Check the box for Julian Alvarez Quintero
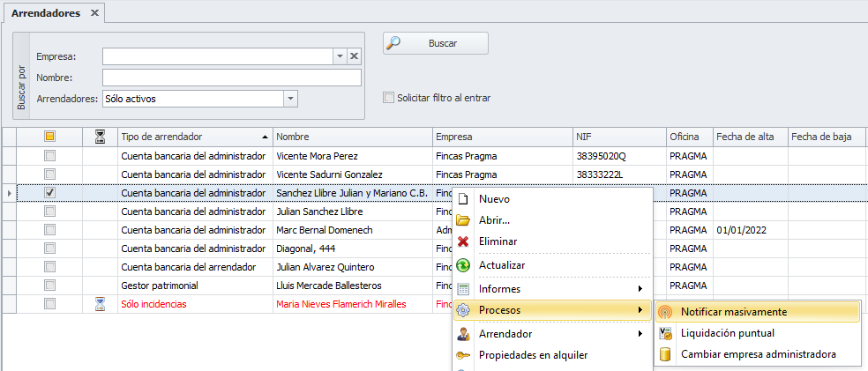This screenshot has width=868, height=371. pyautogui.click(x=49, y=267)
